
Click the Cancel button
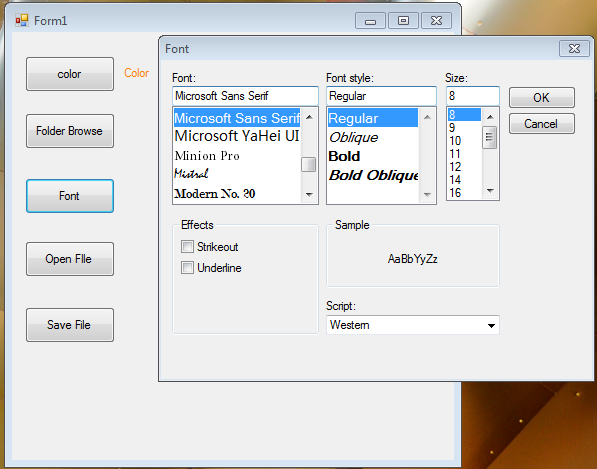click(x=542, y=124)
